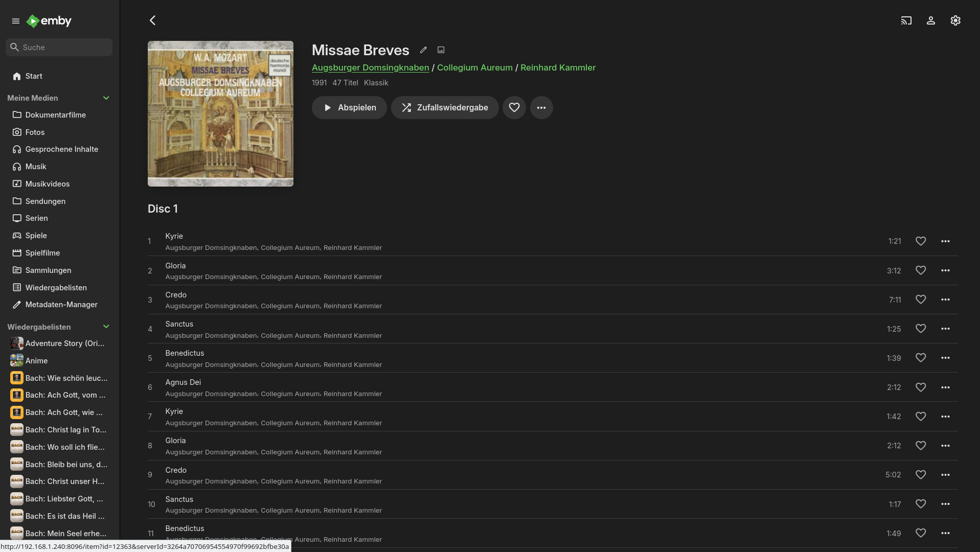Play track 6 Agnus Dei

pyautogui.click(x=553, y=387)
